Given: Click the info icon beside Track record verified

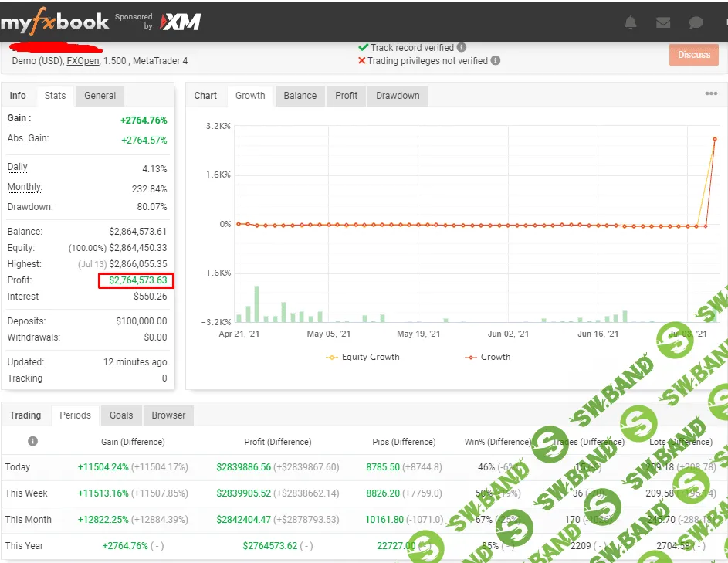Looking at the screenshot, I should point(462,47).
